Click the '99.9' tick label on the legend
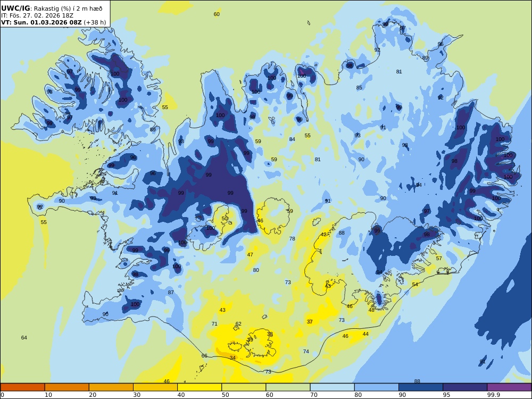Viewport: 532px width, 399px height. pos(493,395)
